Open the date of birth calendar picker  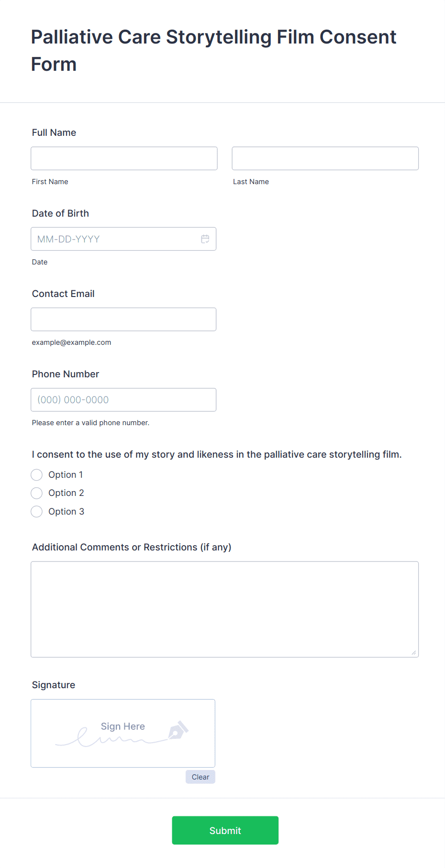[205, 239]
